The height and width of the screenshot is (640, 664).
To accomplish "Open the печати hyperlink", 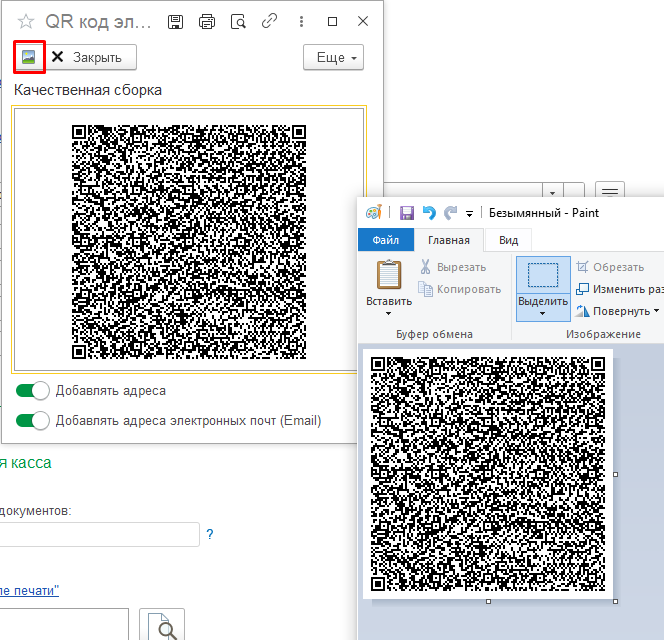I will point(29,590).
